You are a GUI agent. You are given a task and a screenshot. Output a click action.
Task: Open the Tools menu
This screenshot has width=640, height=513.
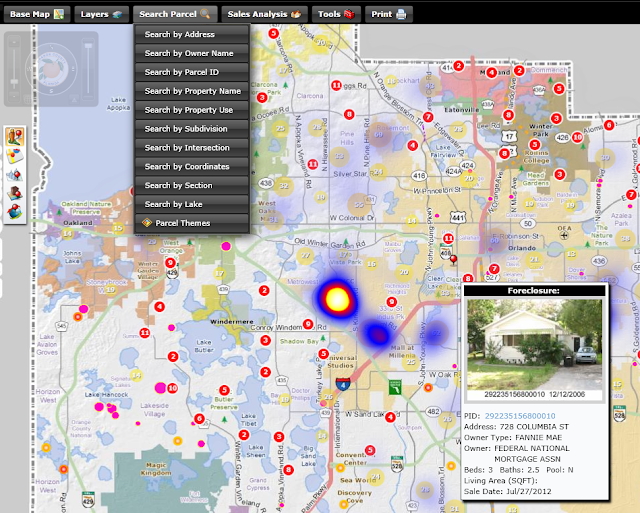click(336, 14)
